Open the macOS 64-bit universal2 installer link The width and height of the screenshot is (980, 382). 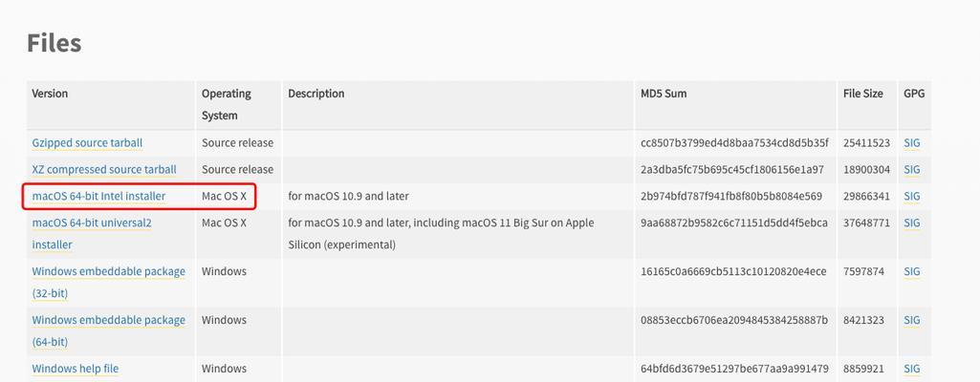tap(92, 233)
